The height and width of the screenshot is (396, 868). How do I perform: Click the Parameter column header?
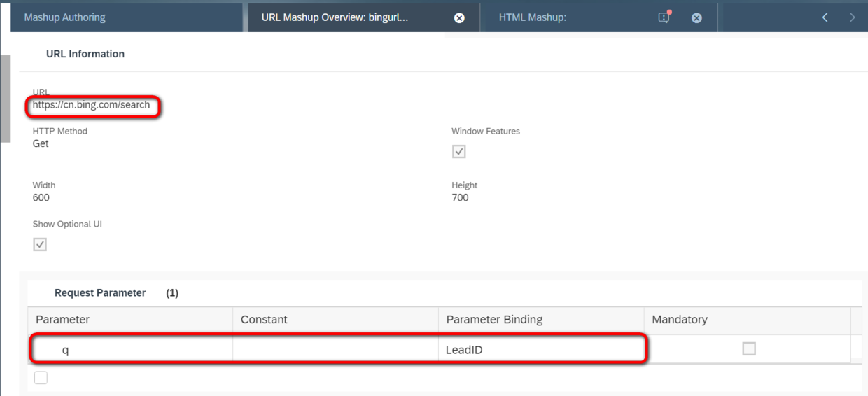click(63, 320)
